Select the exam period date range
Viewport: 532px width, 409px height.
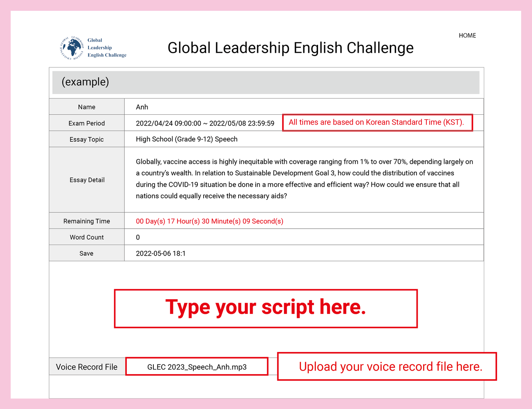tap(205, 123)
